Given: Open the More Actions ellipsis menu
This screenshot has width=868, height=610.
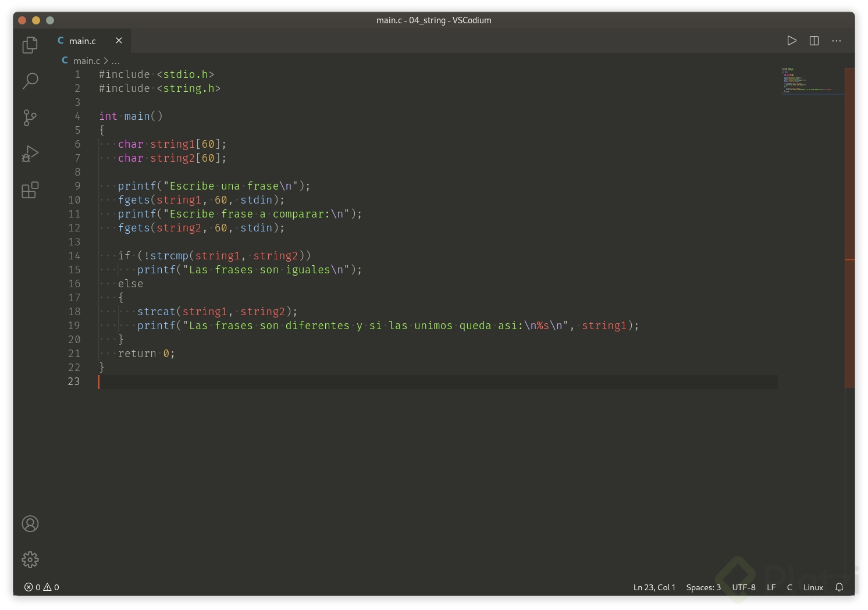Looking at the screenshot, I should tap(836, 41).
